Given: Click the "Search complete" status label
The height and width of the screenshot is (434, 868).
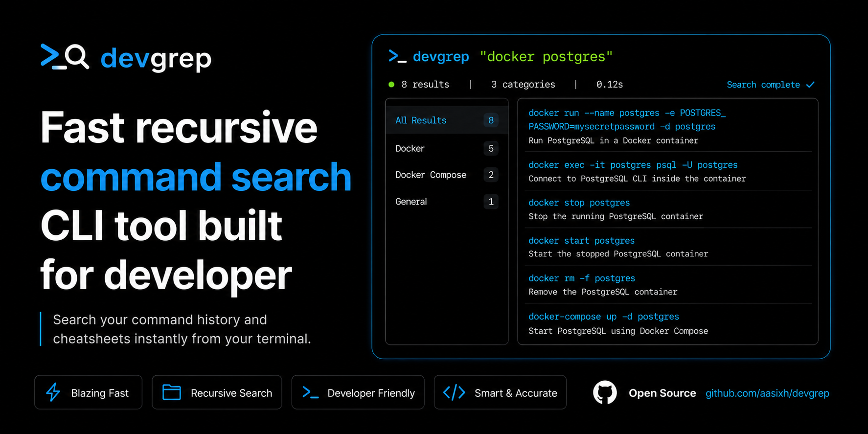Looking at the screenshot, I should click(763, 85).
